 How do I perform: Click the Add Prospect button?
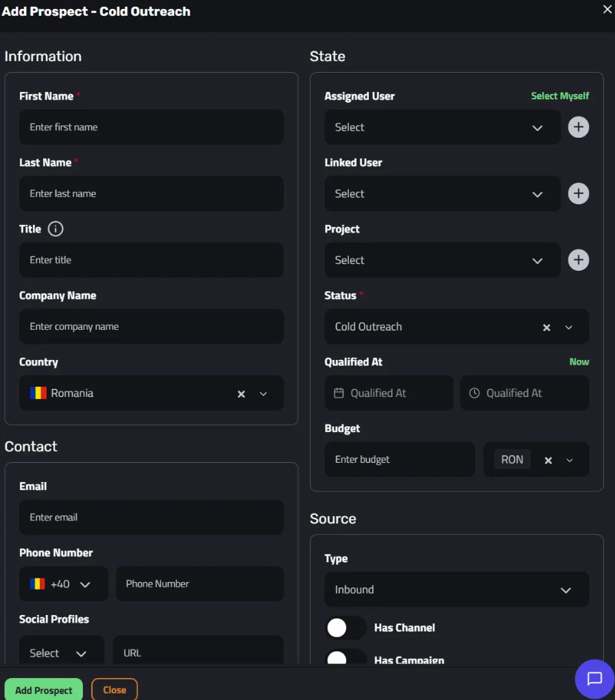click(x=44, y=689)
